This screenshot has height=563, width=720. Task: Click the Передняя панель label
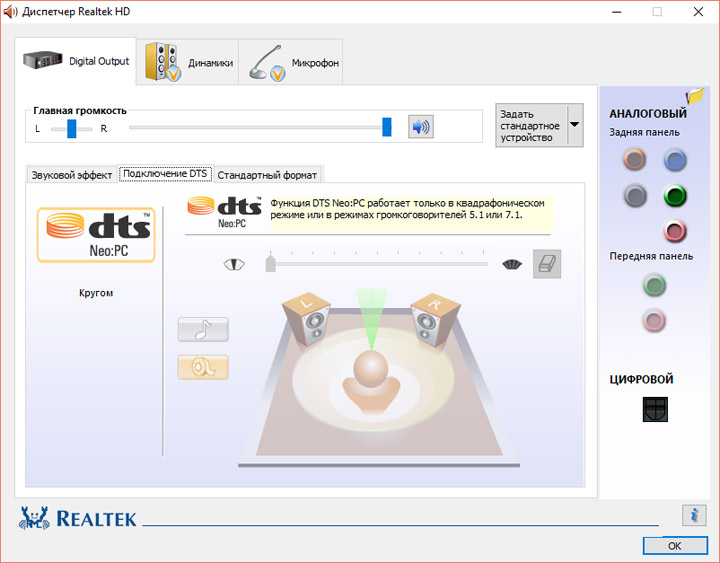point(651,256)
